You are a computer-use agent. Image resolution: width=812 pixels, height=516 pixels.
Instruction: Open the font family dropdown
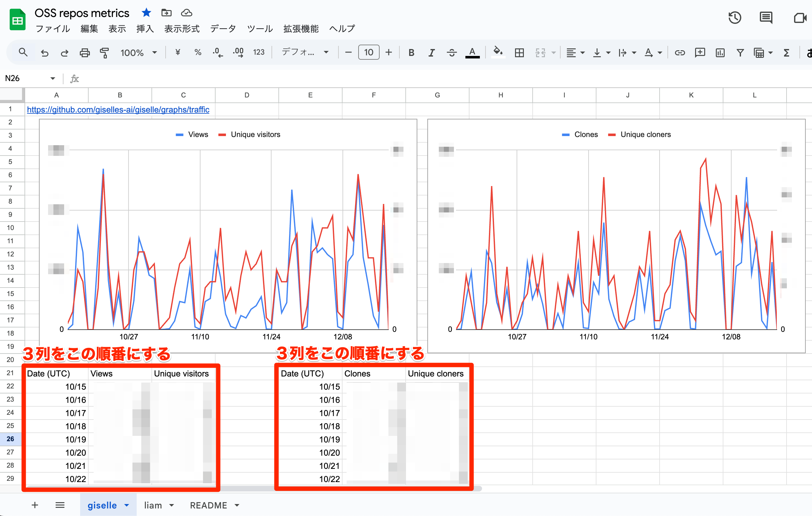coord(305,52)
